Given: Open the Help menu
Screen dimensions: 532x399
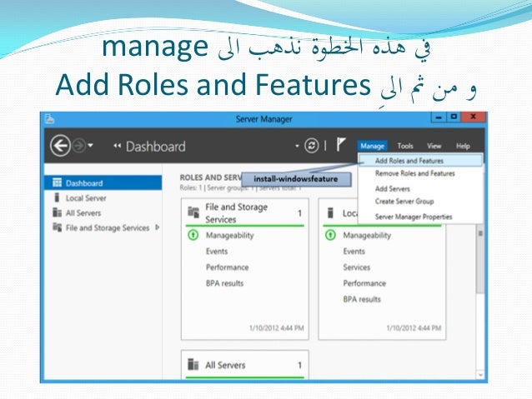Looking at the screenshot, I should (x=463, y=146).
